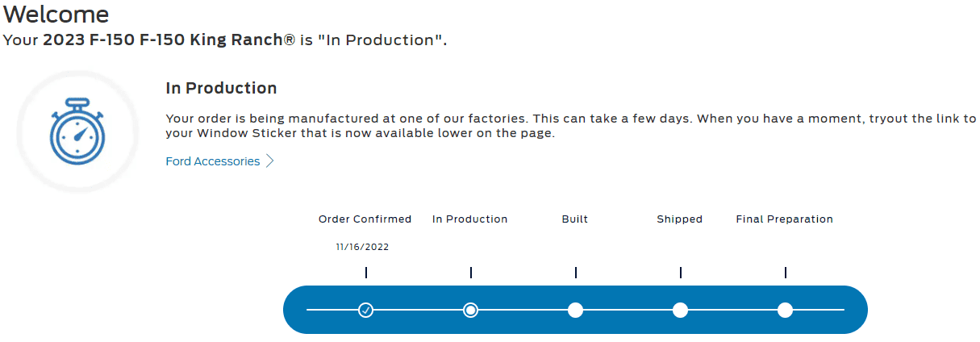Image resolution: width=980 pixels, height=342 pixels.
Task: Click the Built step label
Action: pyautogui.click(x=575, y=219)
